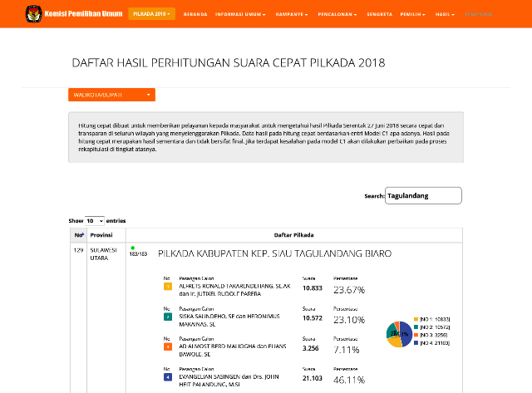Click candidate number 2 teal badge
The width and height of the screenshot is (532, 393).
coord(168,317)
